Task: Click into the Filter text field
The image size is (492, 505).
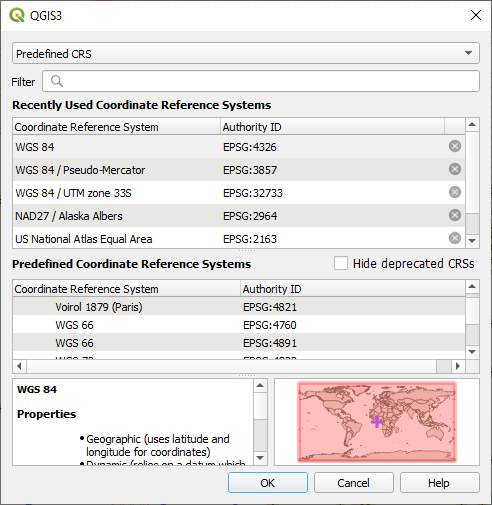Action: click(261, 81)
